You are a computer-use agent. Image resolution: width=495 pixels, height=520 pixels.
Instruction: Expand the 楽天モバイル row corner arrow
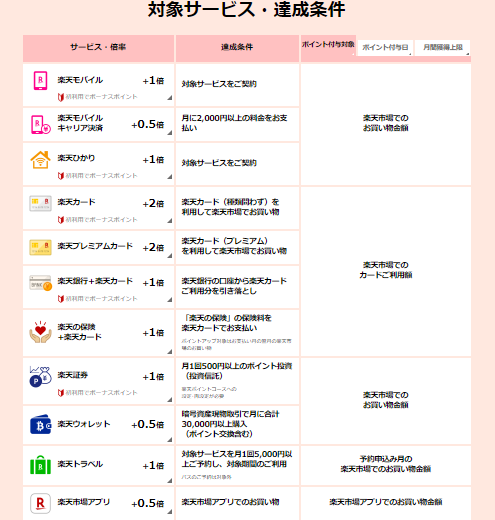point(170,98)
